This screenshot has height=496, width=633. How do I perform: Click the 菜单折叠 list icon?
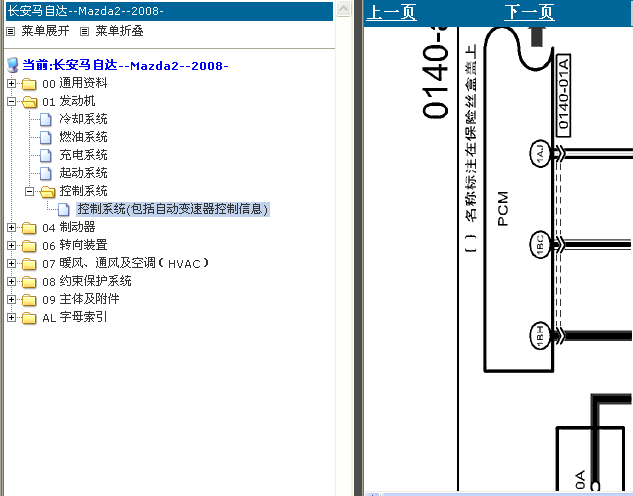click(84, 31)
